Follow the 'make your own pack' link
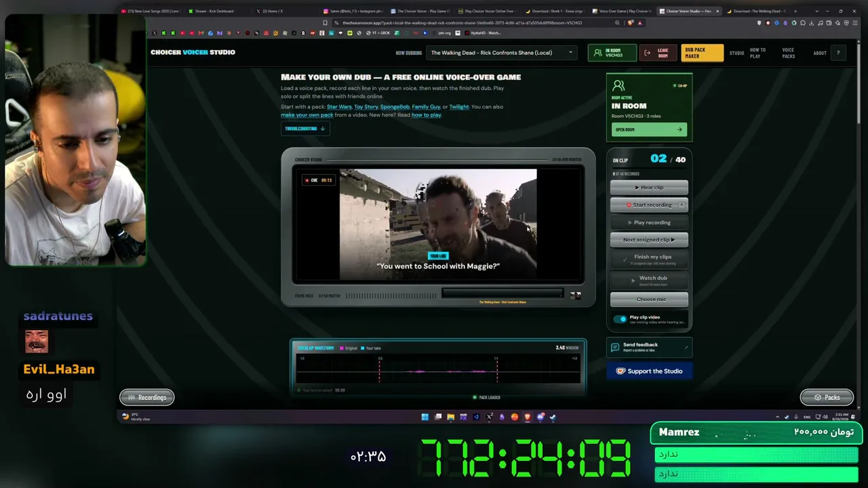The image size is (868, 488). [307, 115]
